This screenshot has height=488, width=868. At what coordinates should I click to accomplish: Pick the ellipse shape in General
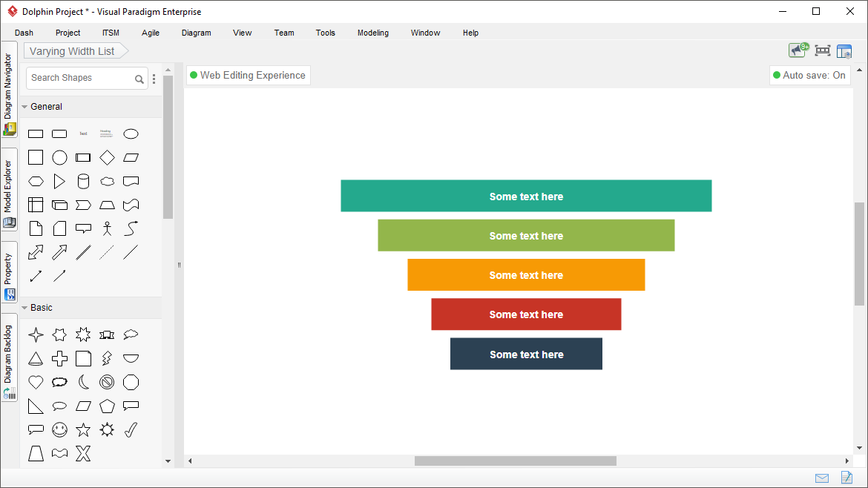point(131,134)
